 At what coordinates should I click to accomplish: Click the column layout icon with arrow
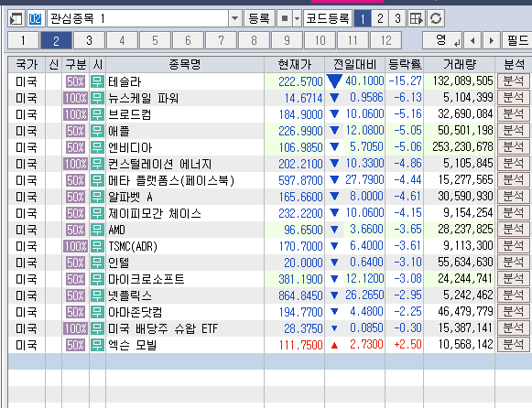[417, 18]
